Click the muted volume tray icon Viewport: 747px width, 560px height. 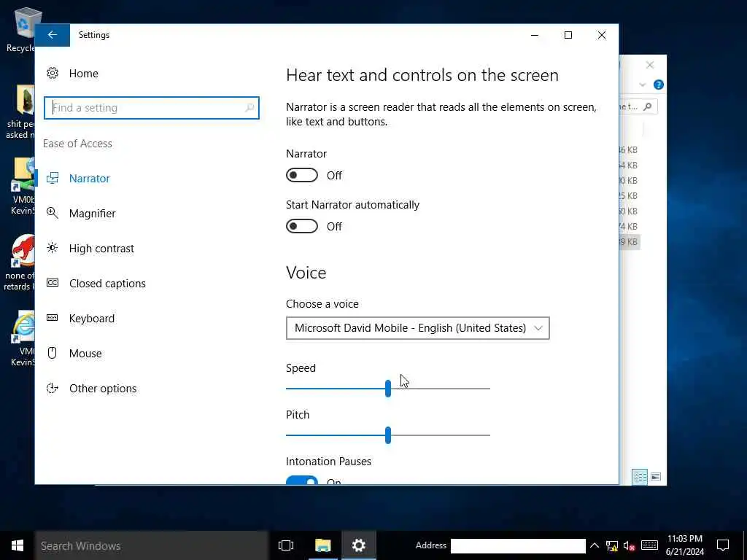[629, 545]
